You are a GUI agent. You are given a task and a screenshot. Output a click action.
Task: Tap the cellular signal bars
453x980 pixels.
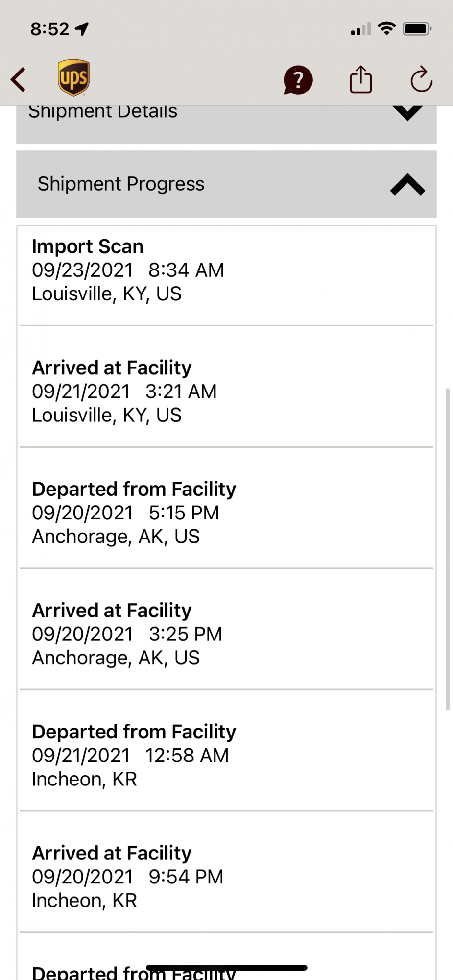pos(360,30)
